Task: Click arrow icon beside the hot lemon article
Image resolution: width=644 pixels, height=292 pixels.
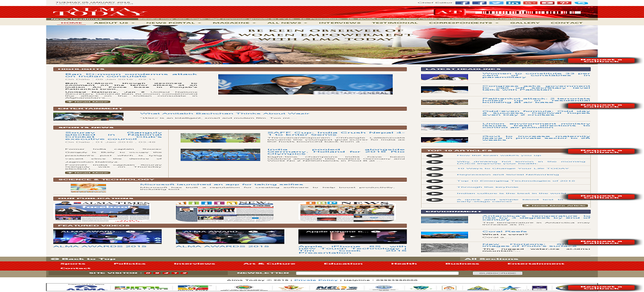Action: 435,162
